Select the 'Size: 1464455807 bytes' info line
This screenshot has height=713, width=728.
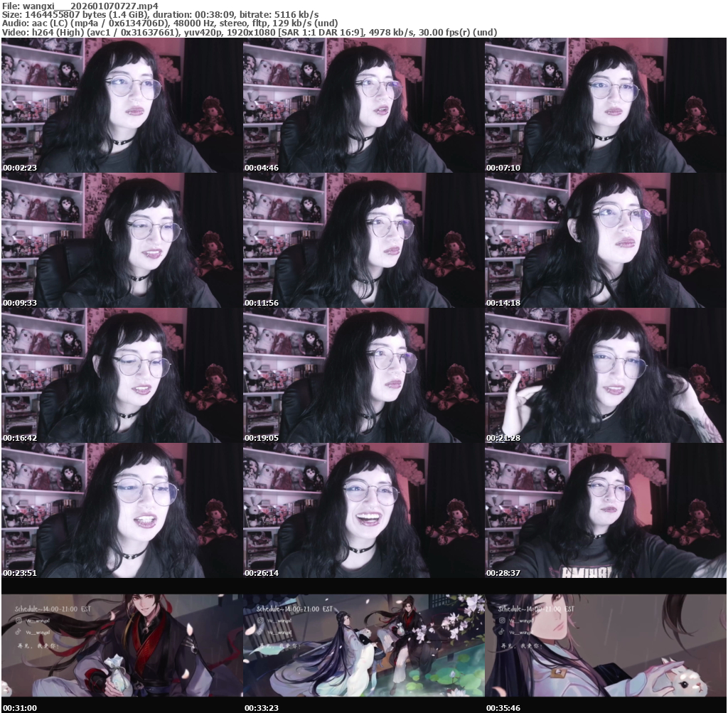pyautogui.click(x=160, y=14)
